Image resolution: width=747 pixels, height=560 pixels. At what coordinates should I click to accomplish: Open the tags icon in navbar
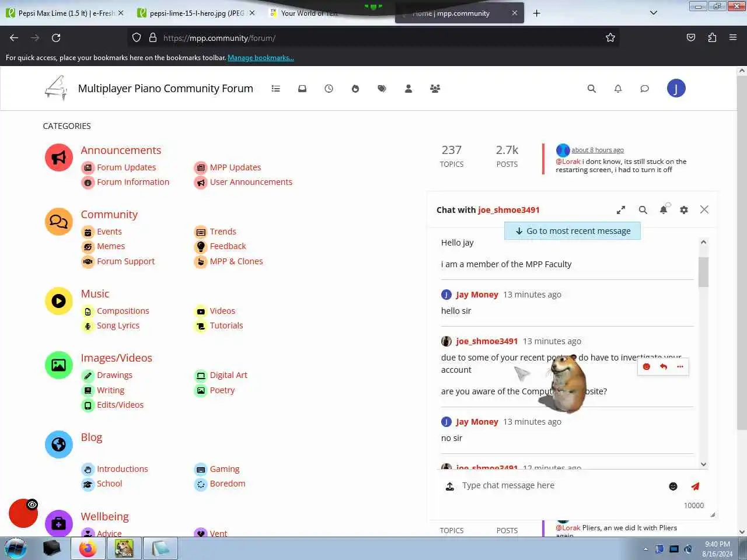(x=382, y=89)
